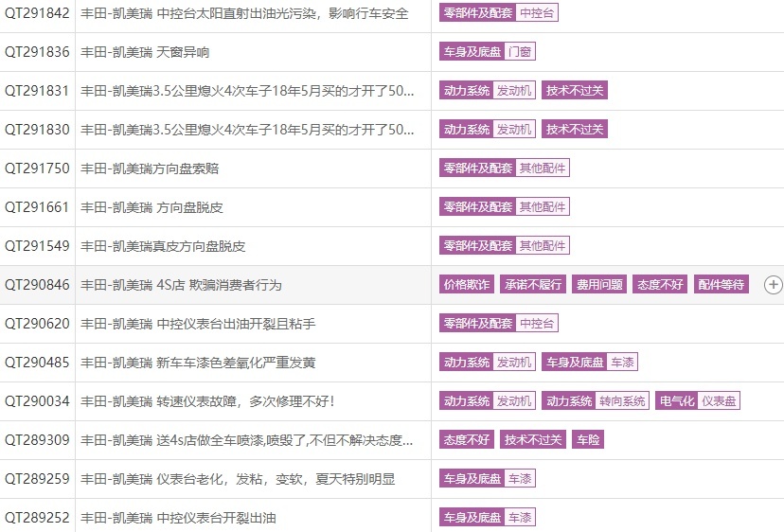Click 零部件及配套 其他配件 tag in QT291750 row
The image size is (784, 532).
[505, 168]
